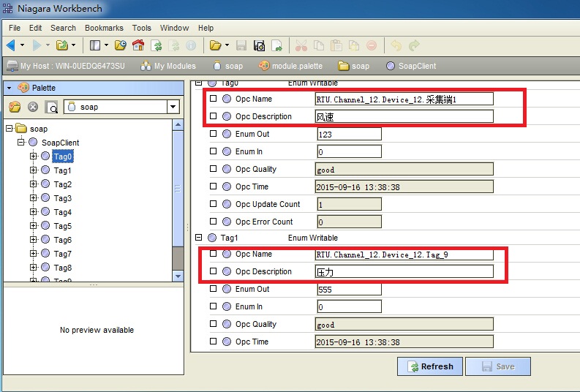Click the grayed Save disk icon
Viewport: 580px width, 392px height.
[241, 45]
